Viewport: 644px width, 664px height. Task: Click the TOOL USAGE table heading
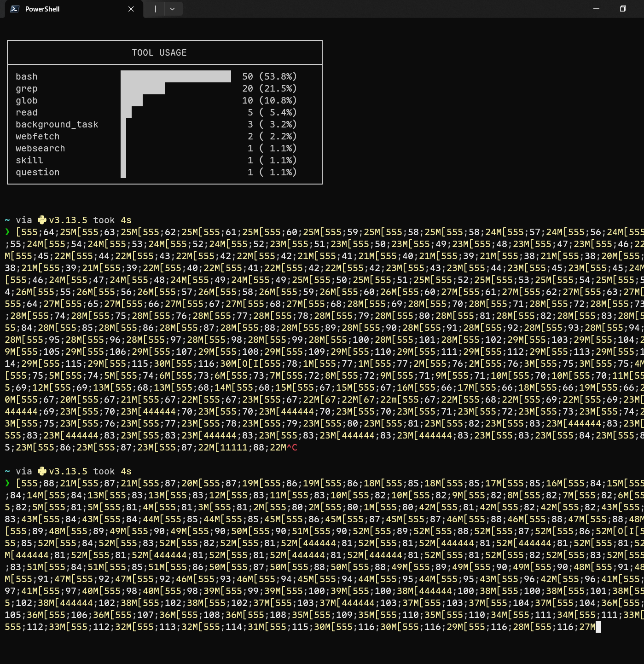coord(159,52)
